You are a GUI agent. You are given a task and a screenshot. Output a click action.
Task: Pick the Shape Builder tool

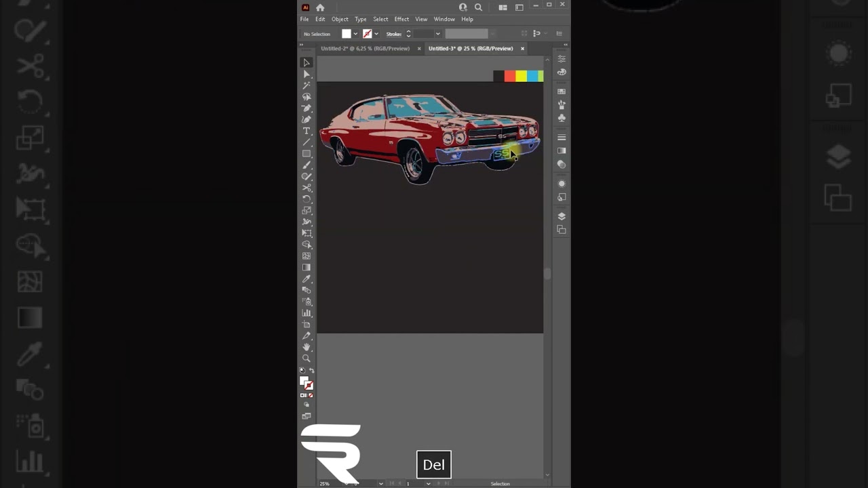pos(307,245)
